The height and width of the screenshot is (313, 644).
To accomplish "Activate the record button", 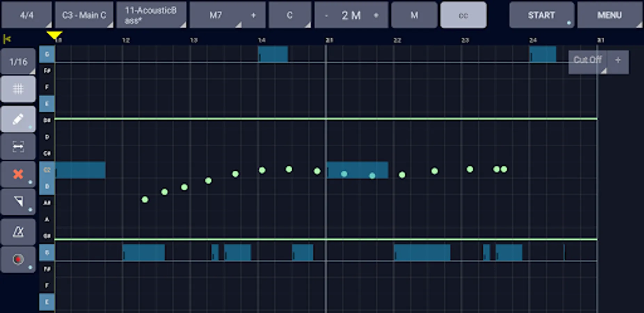I will [x=18, y=259].
